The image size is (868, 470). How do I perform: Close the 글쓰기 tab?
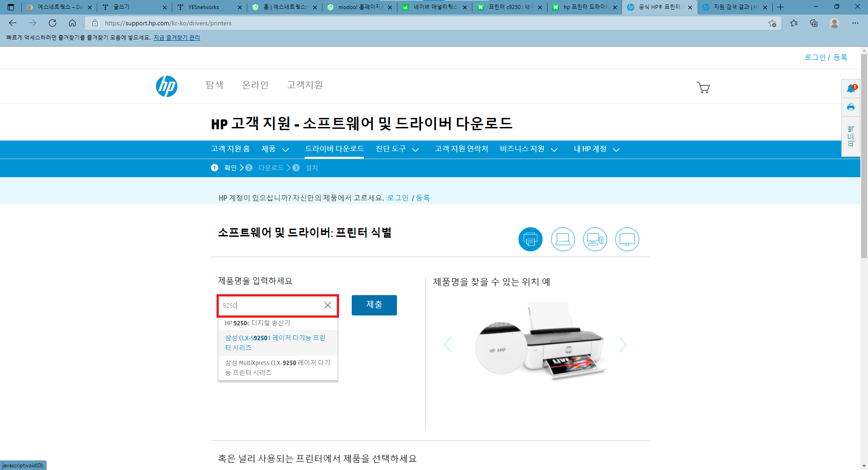click(x=165, y=7)
